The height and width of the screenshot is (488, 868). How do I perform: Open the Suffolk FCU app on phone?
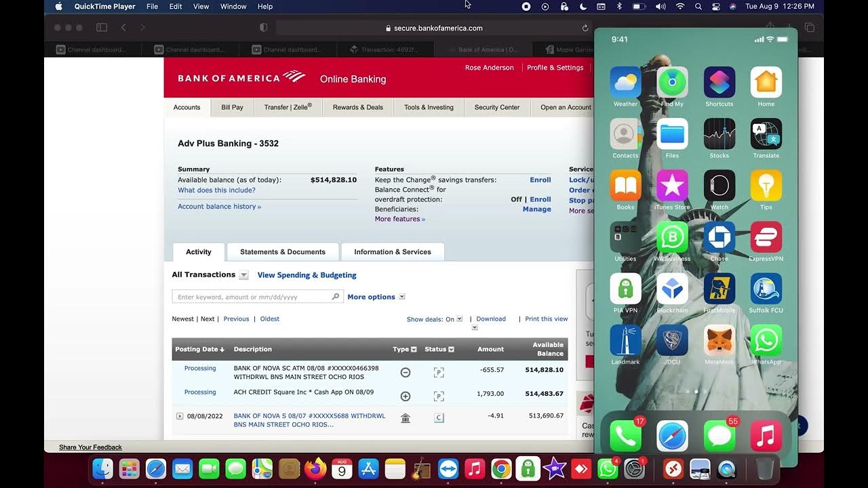[x=766, y=289]
